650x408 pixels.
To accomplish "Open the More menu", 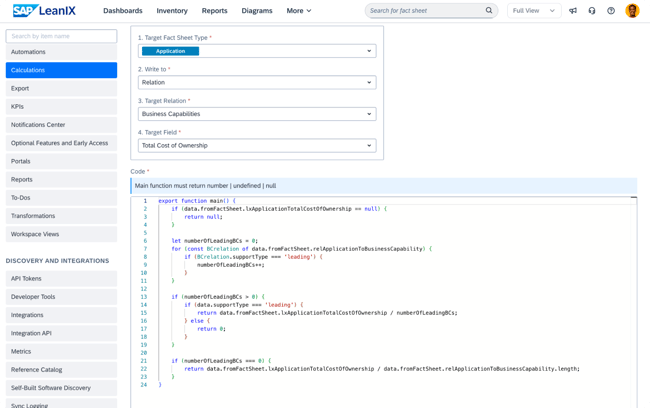I will [x=298, y=11].
